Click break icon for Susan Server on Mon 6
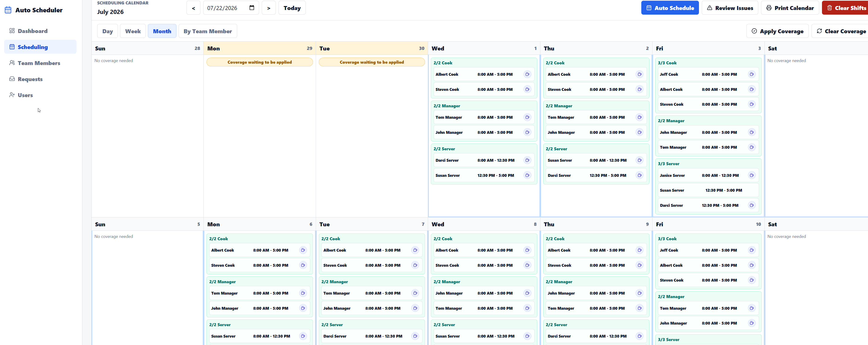 point(303,336)
